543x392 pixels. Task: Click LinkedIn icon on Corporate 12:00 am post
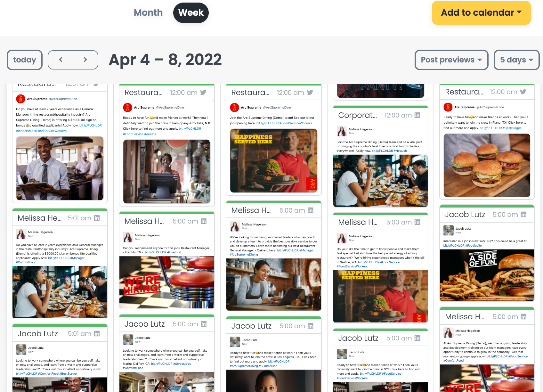pyautogui.click(x=417, y=115)
